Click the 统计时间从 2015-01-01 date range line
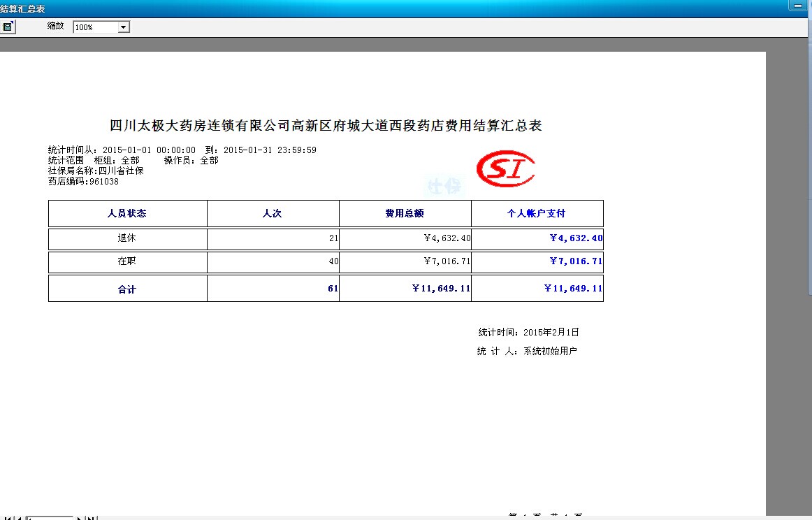 [182, 150]
